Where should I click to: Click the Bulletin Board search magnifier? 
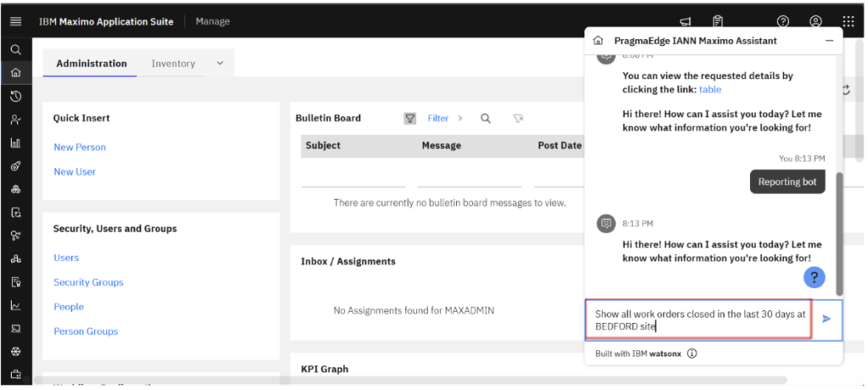coord(486,118)
